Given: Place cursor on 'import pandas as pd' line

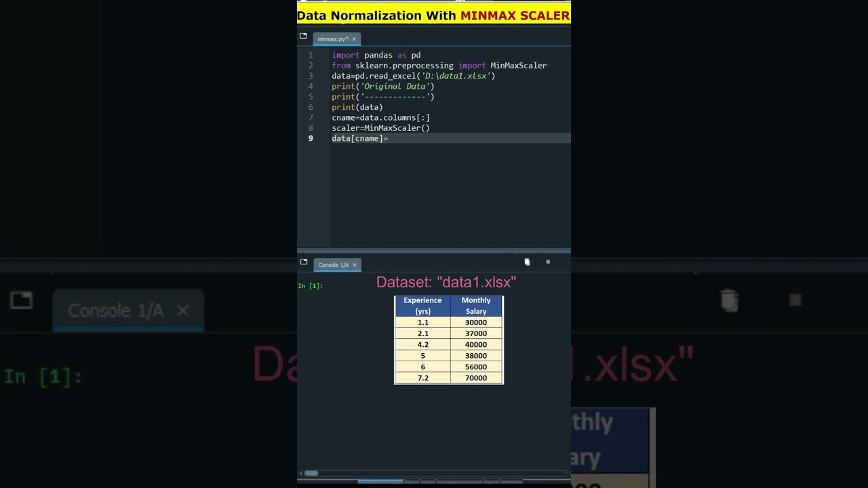Looking at the screenshot, I should pyautogui.click(x=376, y=55).
